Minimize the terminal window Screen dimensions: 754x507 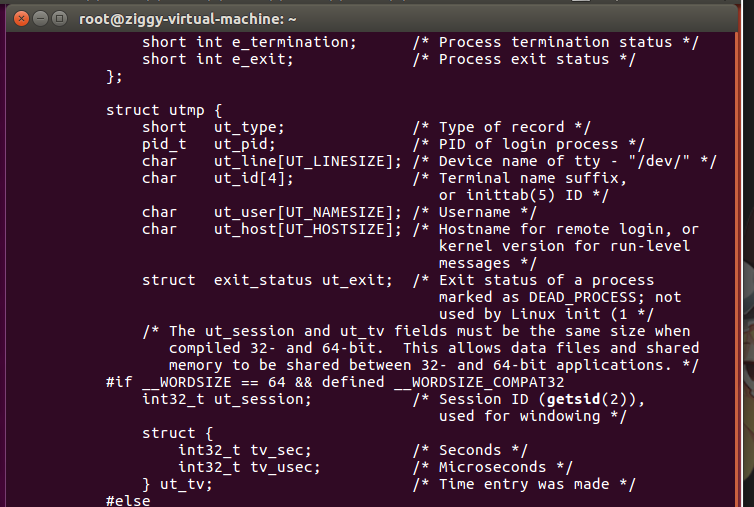[40, 19]
